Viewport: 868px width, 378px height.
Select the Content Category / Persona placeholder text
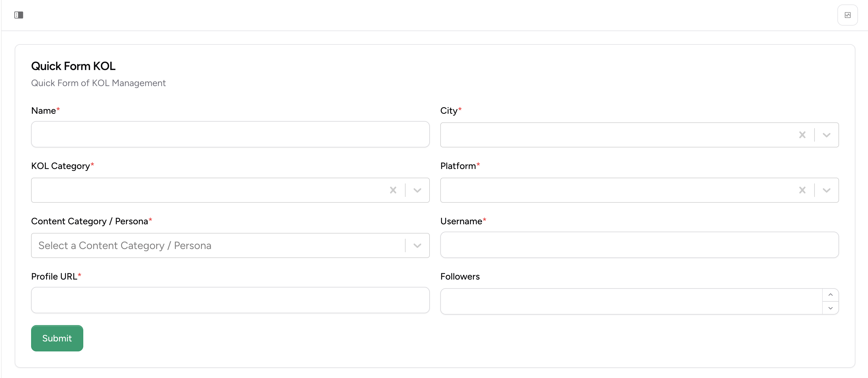point(125,245)
